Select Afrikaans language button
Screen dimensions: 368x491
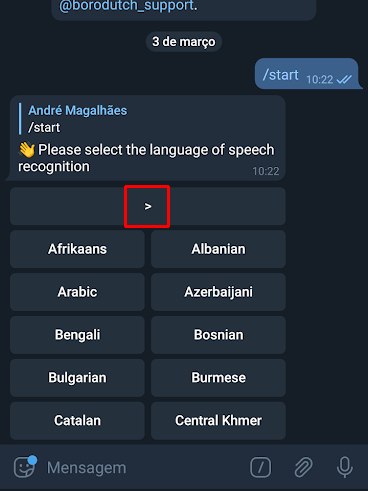coord(77,249)
